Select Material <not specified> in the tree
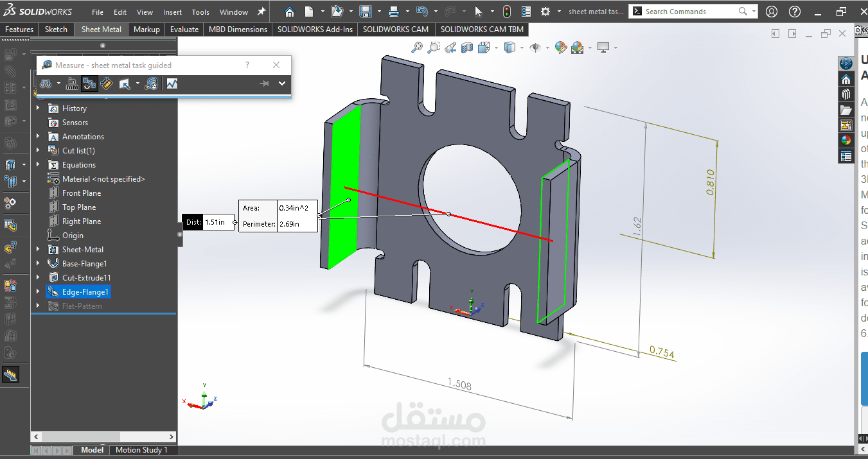Viewport: 868px width, 459px height. click(x=103, y=179)
